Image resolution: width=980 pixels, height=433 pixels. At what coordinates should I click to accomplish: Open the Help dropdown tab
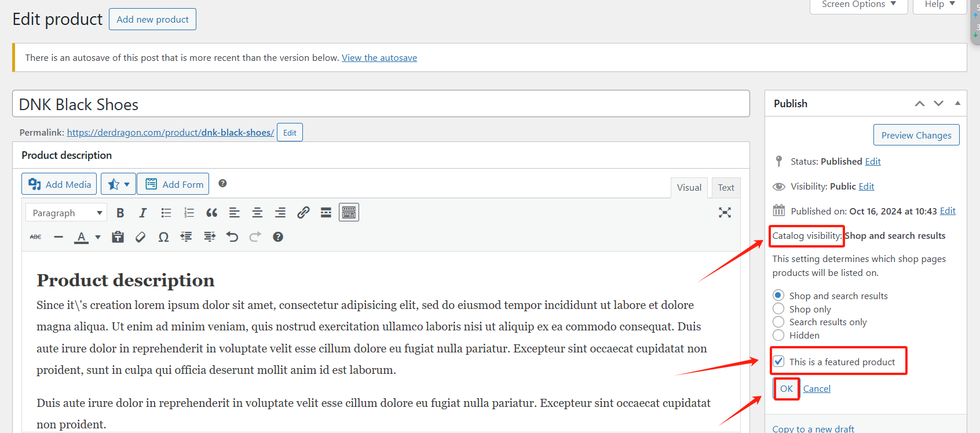coord(939,5)
